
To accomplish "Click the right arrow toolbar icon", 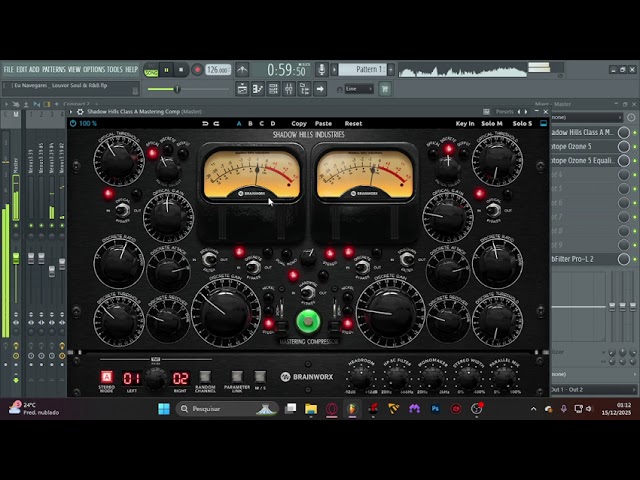I will [x=320, y=89].
